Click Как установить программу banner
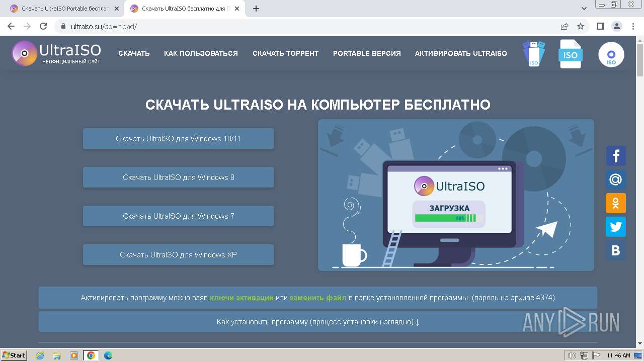 tap(318, 322)
